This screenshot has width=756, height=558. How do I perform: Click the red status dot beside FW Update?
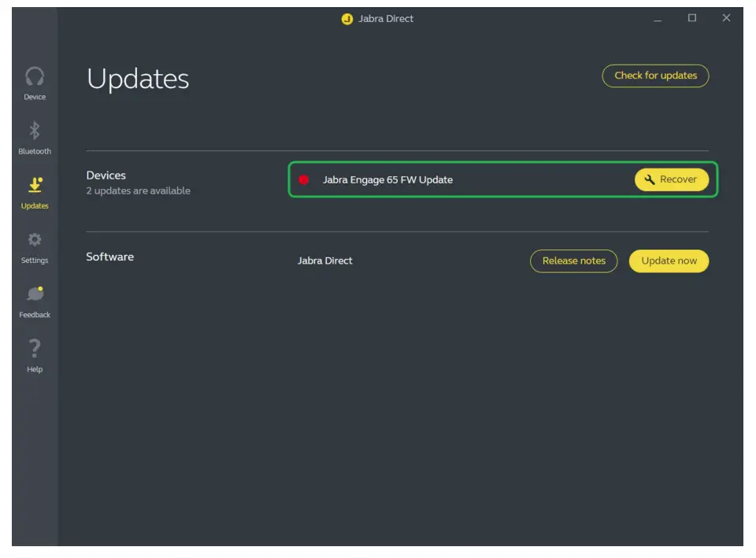pos(305,179)
